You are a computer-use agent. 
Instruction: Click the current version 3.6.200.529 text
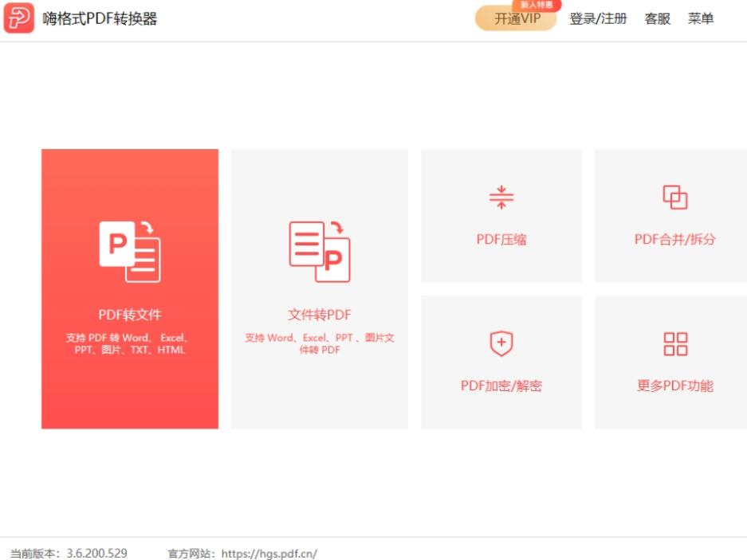pyautogui.click(x=69, y=554)
